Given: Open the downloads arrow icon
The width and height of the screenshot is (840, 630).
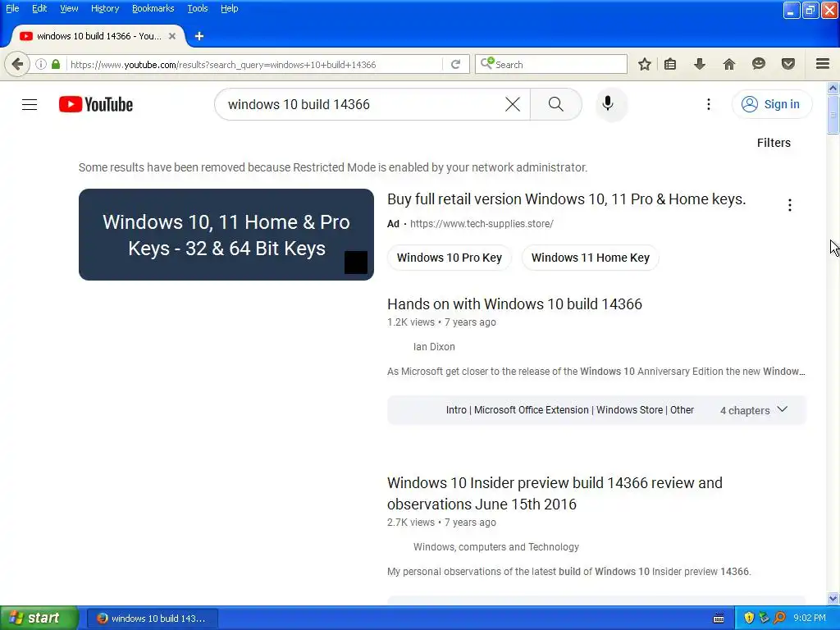Looking at the screenshot, I should [699, 64].
